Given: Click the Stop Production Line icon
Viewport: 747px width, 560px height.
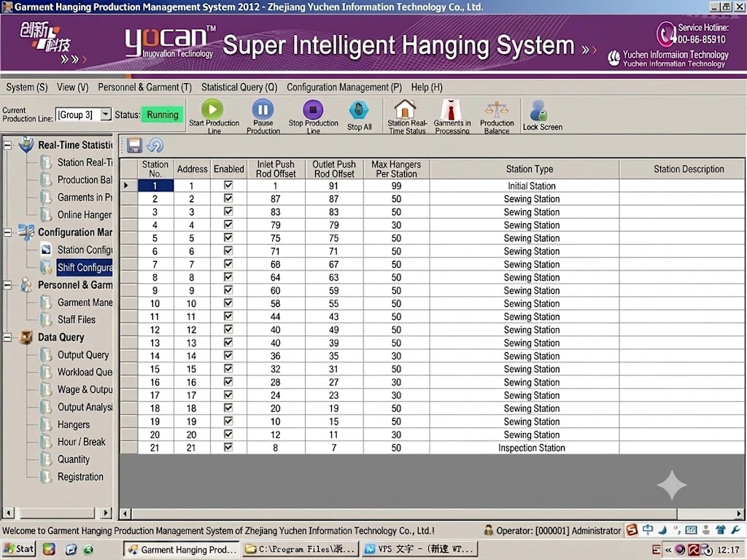Looking at the screenshot, I should pyautogui.click(x=313, y=109).
